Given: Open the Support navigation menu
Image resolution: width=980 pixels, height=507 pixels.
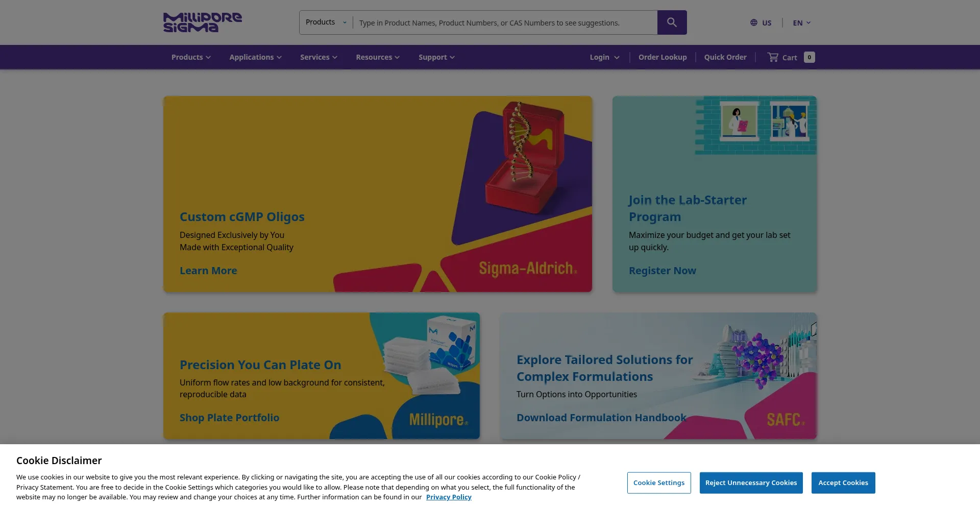Looking at the screenshot, I should click(x=436, y=57).
